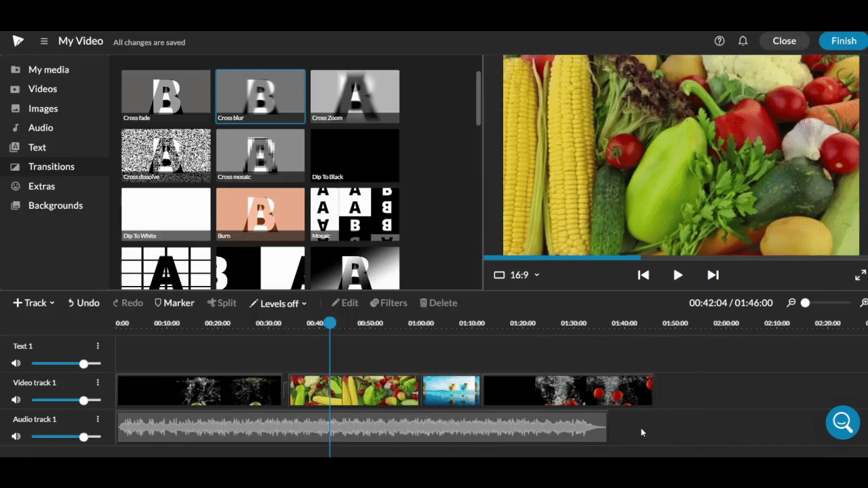
Task: Open the Filters tool
Action: [x=389, y=303]
